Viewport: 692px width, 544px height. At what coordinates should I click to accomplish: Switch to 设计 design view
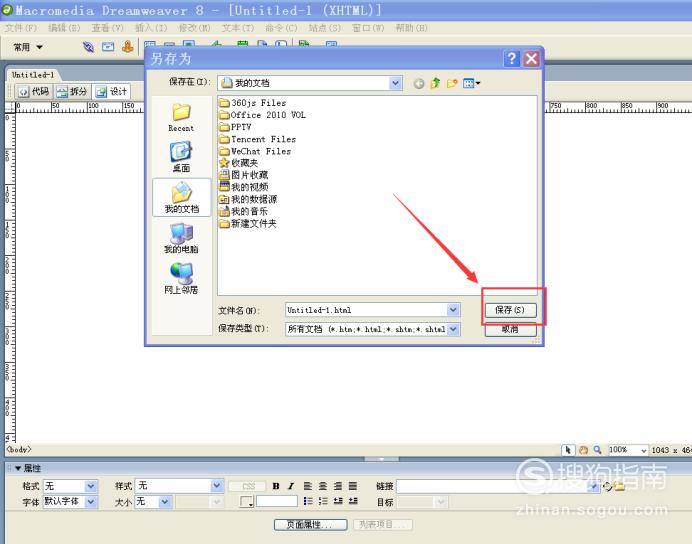click(112, 91)
